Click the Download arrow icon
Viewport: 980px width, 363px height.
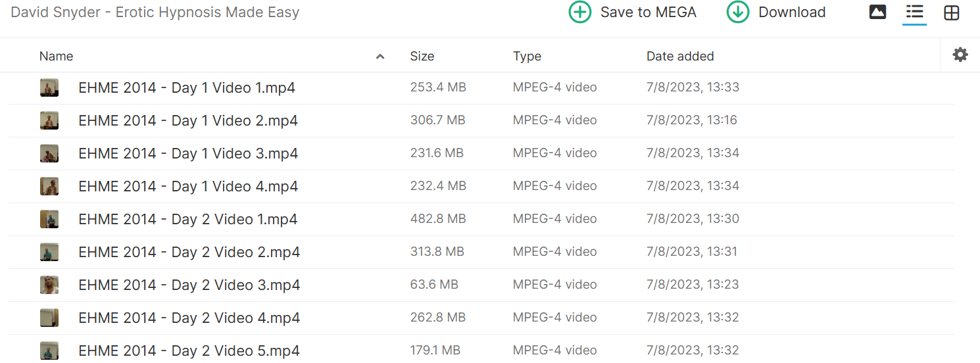tap(738, 12)
